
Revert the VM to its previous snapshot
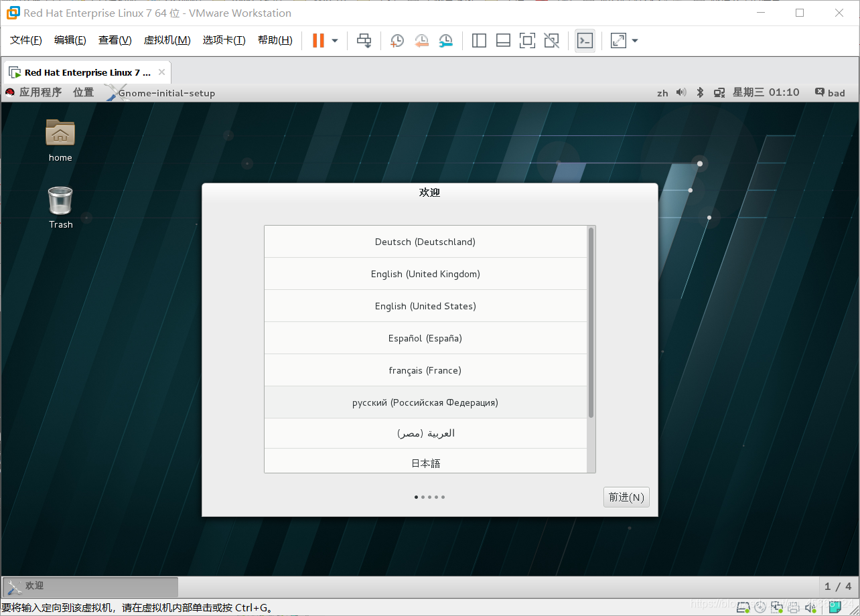click(421, 41)
